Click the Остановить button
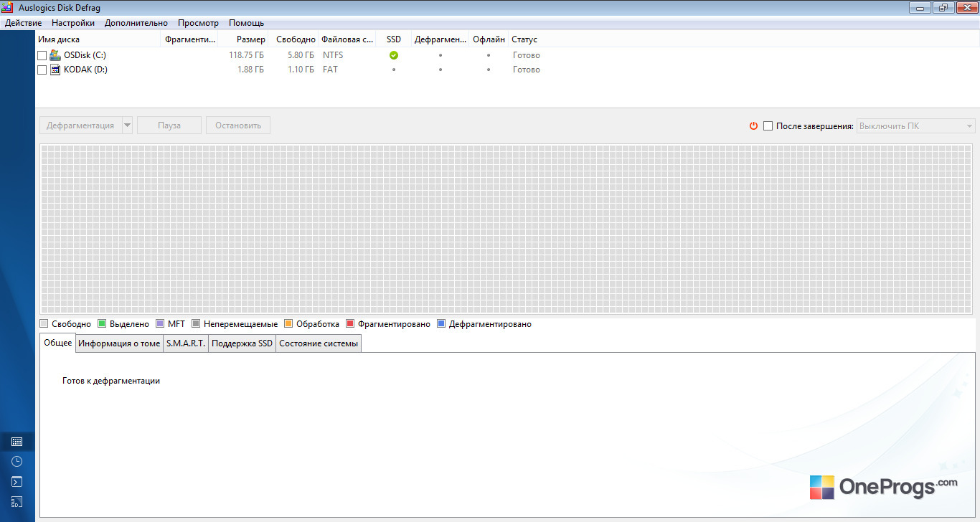Screen dimensions: 980x522 tap(238, 125)
